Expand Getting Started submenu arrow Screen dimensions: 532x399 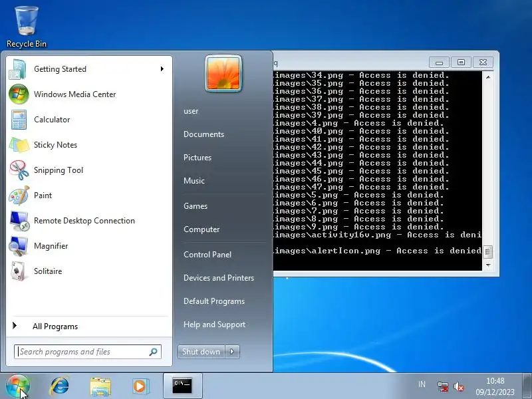point(162,69)
